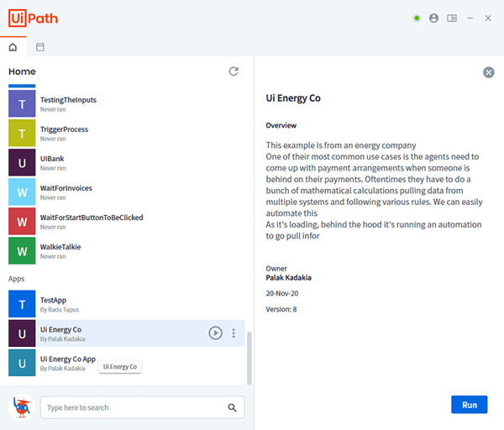Select the WaitForInvoices tile icon

pyautogui.click(x=22, y=191)
